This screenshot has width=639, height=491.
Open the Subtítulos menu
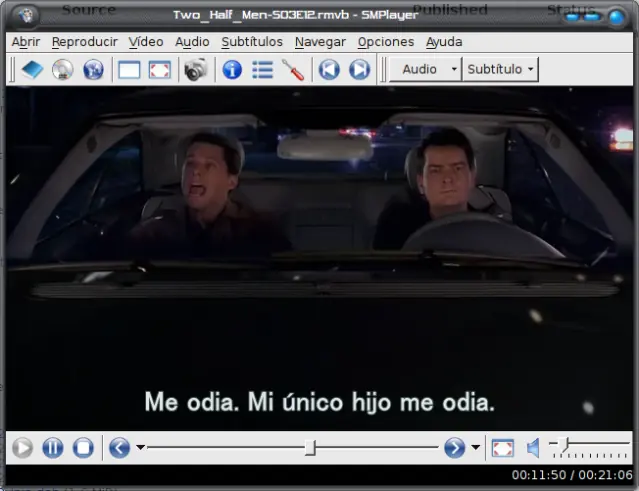(252, 42)
